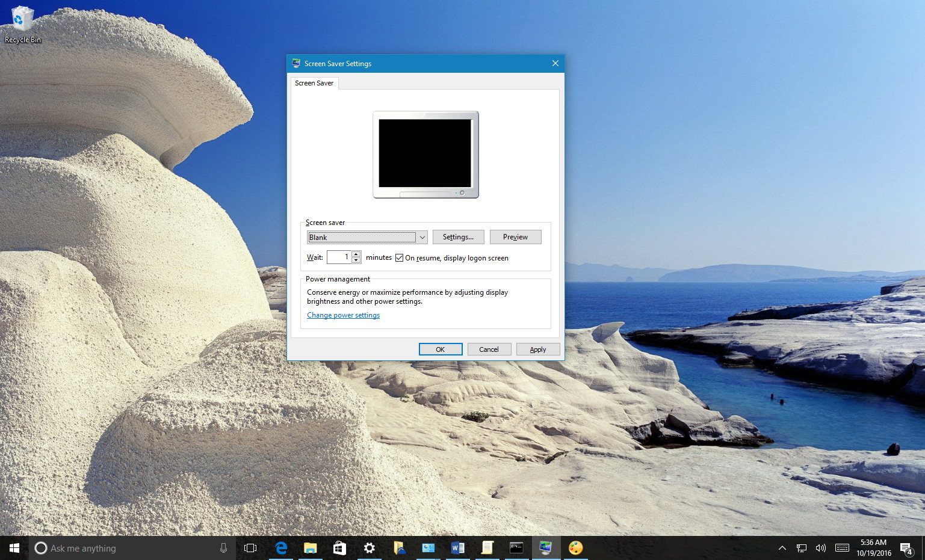Open the screen saver selection dropdown

click(422, 237)
